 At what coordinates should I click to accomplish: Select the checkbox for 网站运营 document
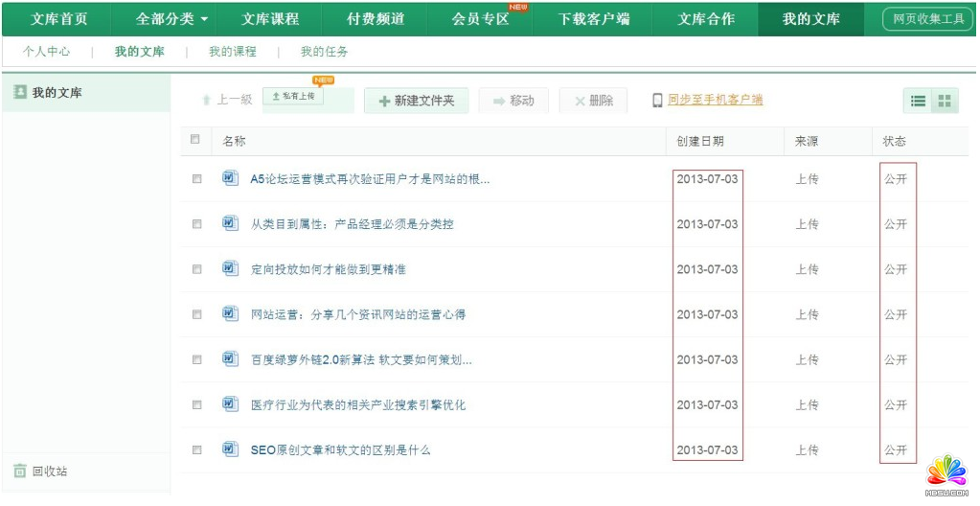196,314
